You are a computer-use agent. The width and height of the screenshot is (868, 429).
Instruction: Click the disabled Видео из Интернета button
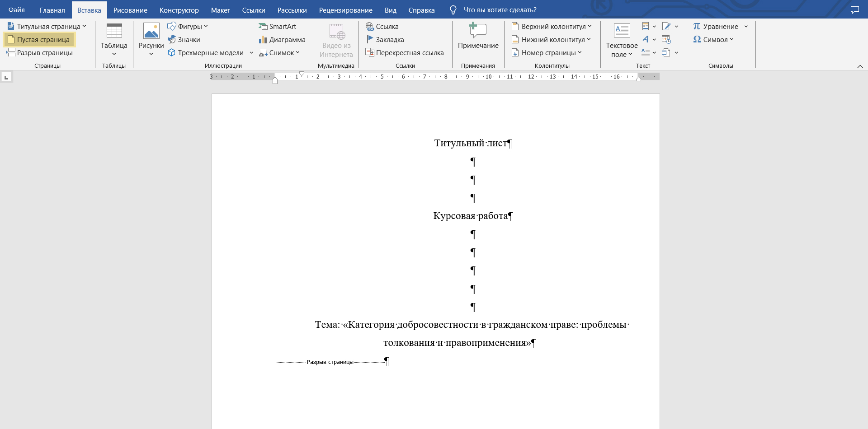[x=336, y=40]
